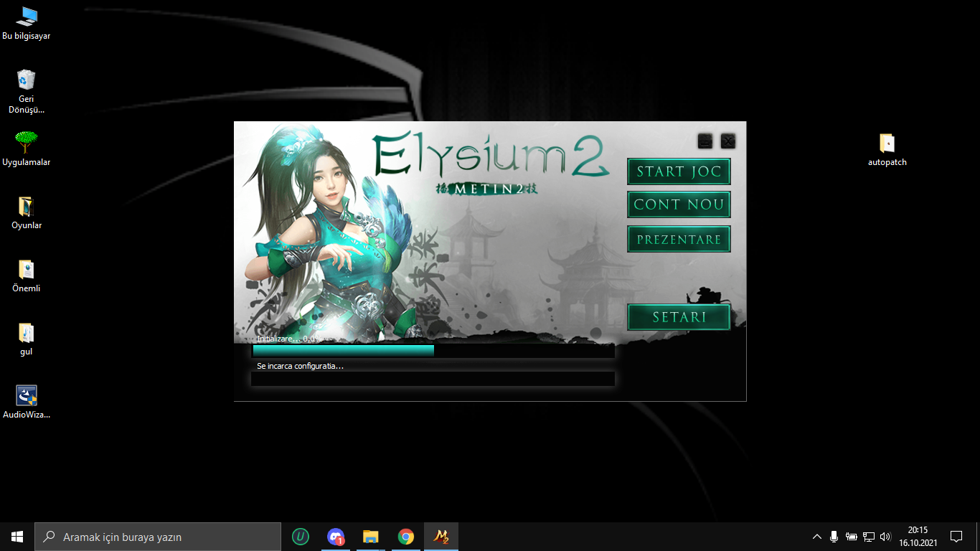Open the notification center icon
The height and width of the screenshot is (551, 980).
click(956, 537)
